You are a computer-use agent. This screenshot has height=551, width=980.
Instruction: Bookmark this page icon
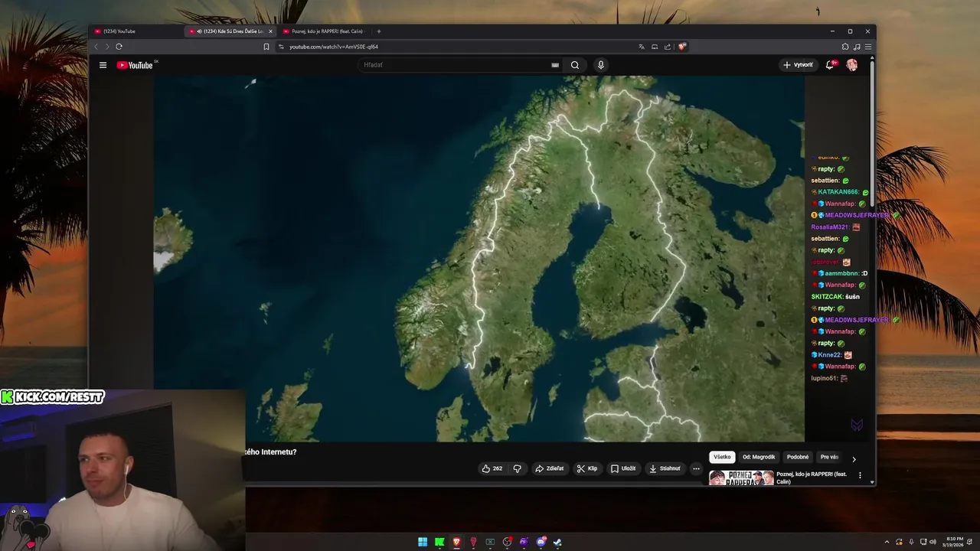[x=266, y=47]
